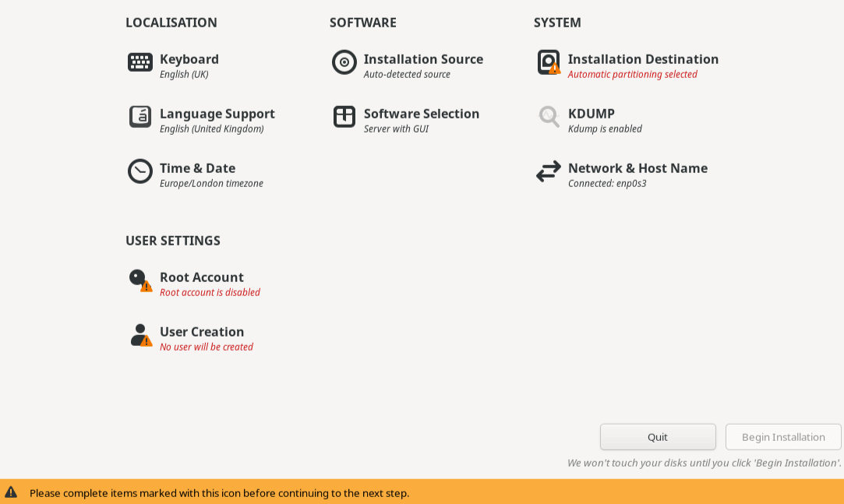The height and width of the screenshot is (504, 844).
Task: Open the User Creation title
Action: [x=202, y=332]
